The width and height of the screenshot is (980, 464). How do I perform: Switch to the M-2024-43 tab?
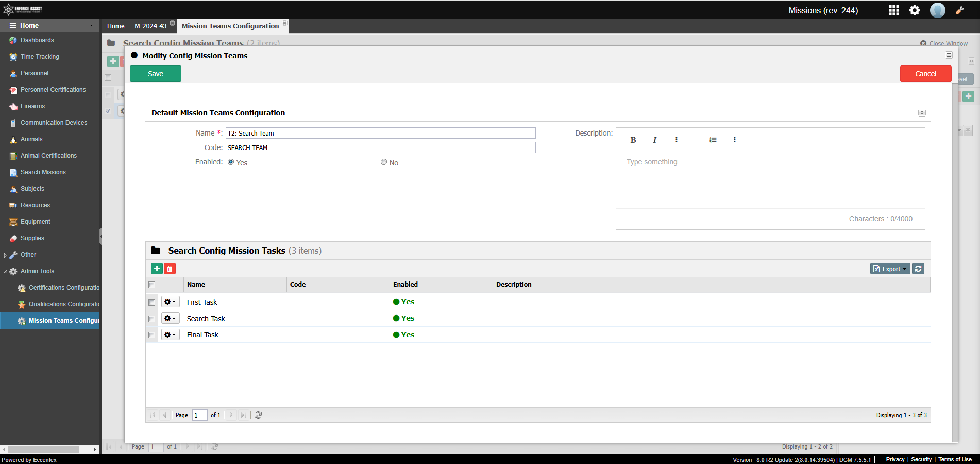click(x=150, y=26)
